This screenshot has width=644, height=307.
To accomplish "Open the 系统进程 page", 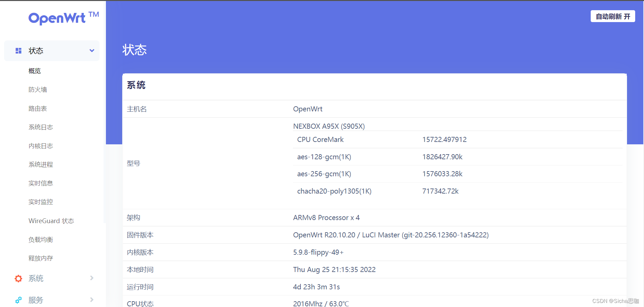I will coord(41,165).
